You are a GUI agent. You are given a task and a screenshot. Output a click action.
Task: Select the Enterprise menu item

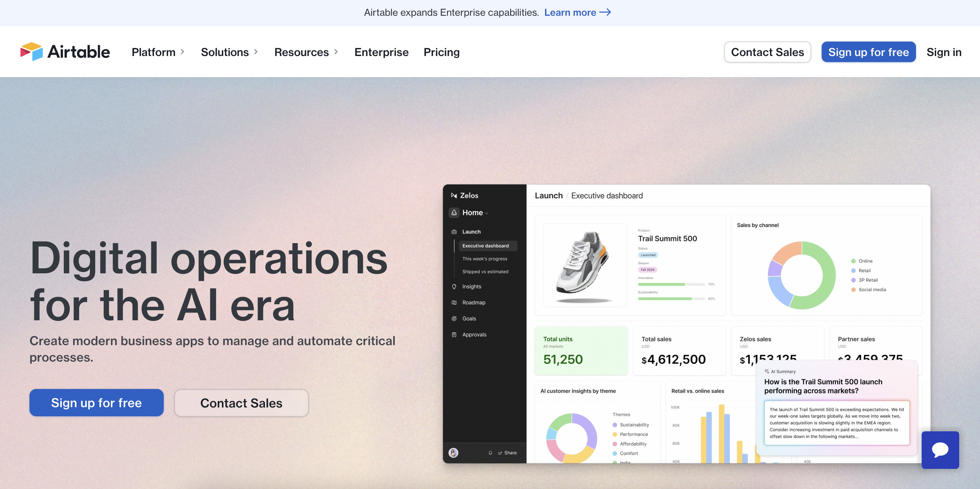pyautogui.click(x=381, y=52)
